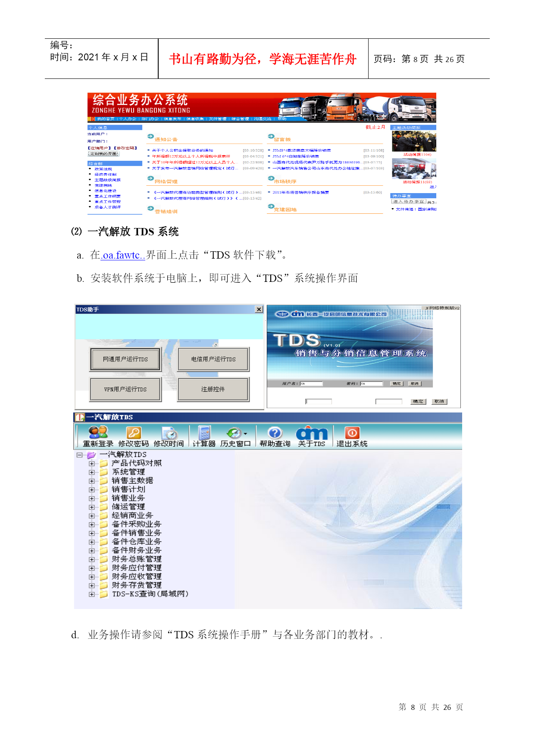535x756 pixels.
Task: Click the oa.fawtc.. hyperlink
Action: tap(123, 255)
